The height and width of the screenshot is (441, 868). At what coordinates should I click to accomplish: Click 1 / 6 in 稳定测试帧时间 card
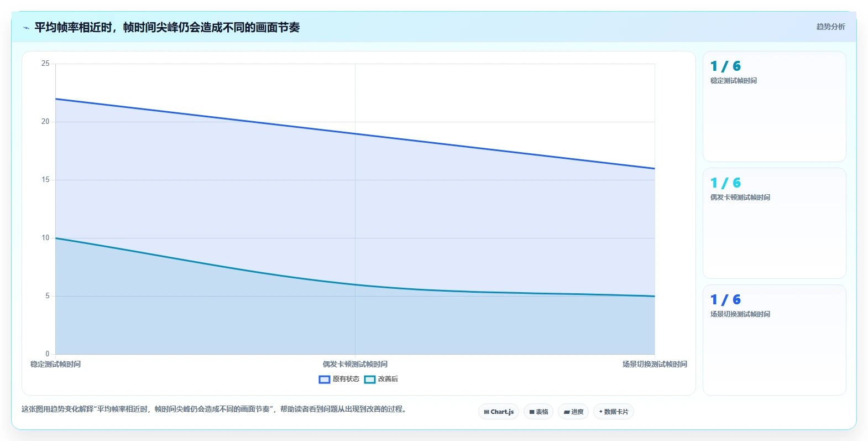tap(725, 66)
